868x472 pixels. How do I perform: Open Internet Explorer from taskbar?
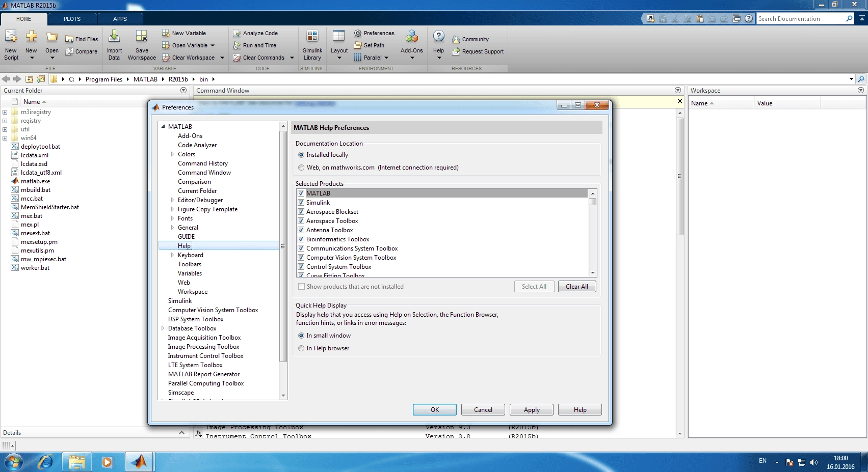pyautogui.click(x=46, y=462)
